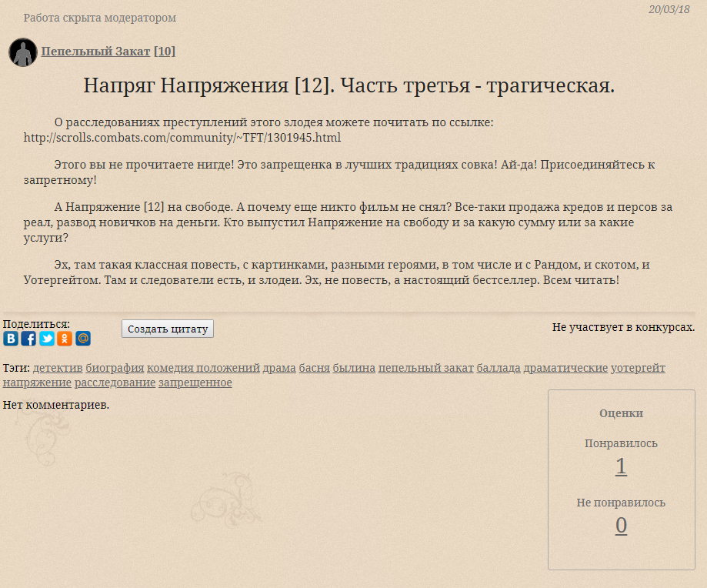The image size is (707, 588).
Task: Open the баллада tag
Action: pos(499,368)
